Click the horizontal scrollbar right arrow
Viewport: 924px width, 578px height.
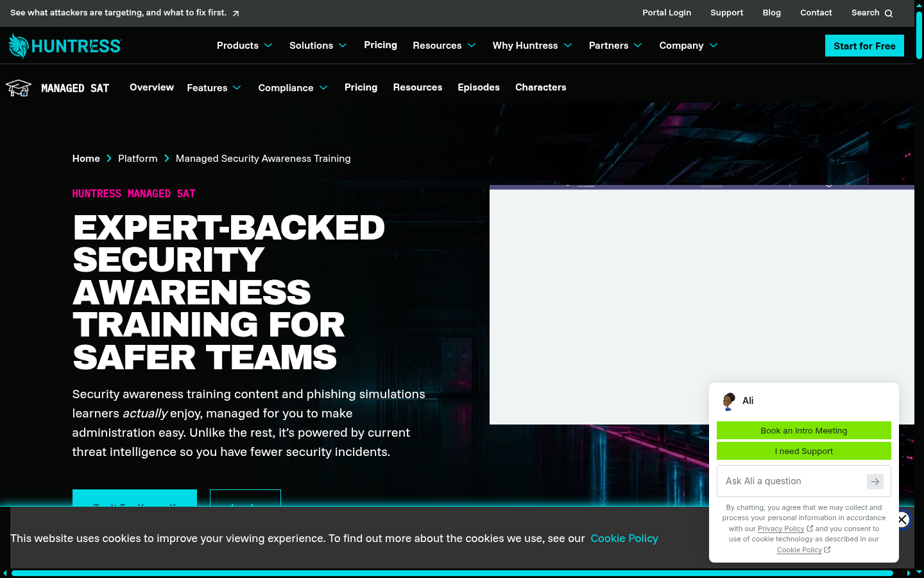point(908,573)
